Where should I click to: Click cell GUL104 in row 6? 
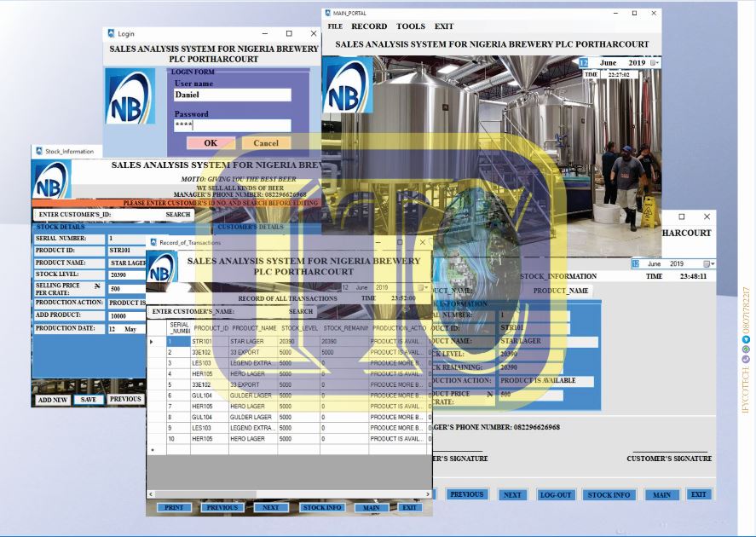[x=210, y=396]
